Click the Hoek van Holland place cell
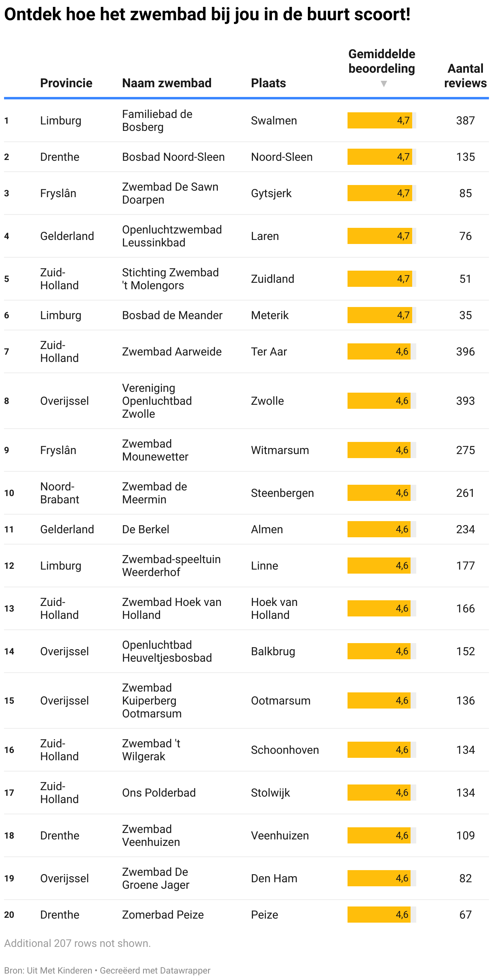This screenshot has height=980, width=493. 274,608
